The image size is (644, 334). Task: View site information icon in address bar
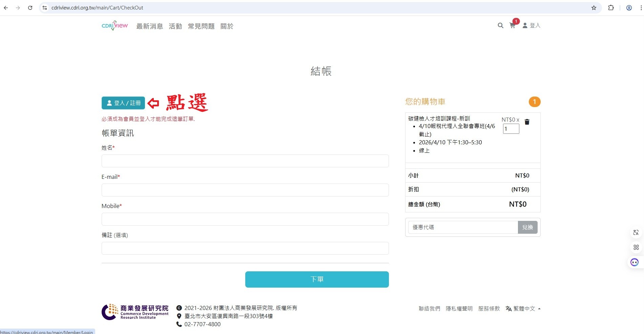click(x=44, y=8)
